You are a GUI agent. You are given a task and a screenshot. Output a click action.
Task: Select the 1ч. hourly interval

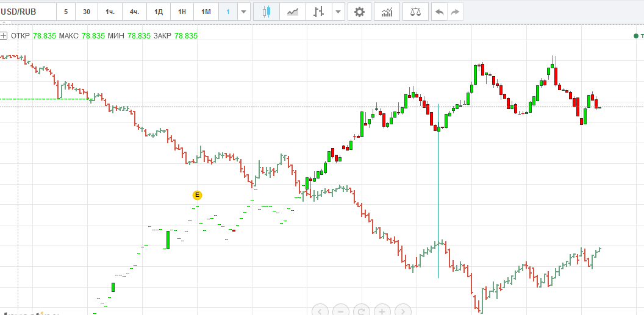point(110,12)
